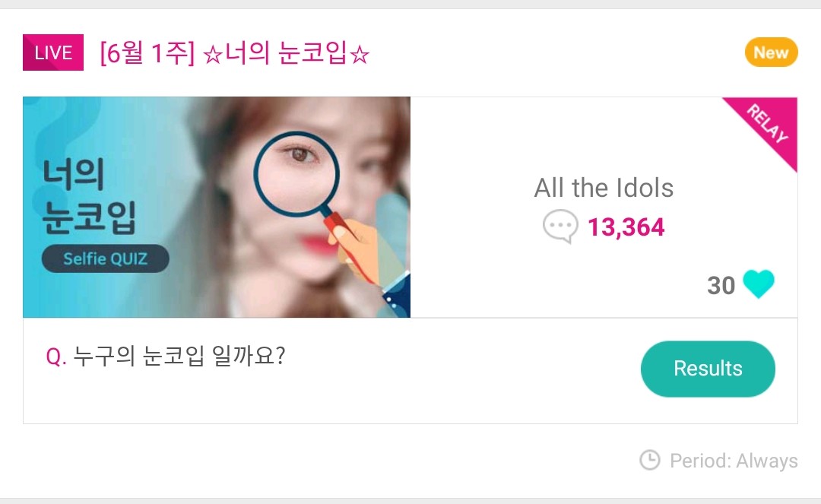Click the first star in the quiz title

point(212,54)
